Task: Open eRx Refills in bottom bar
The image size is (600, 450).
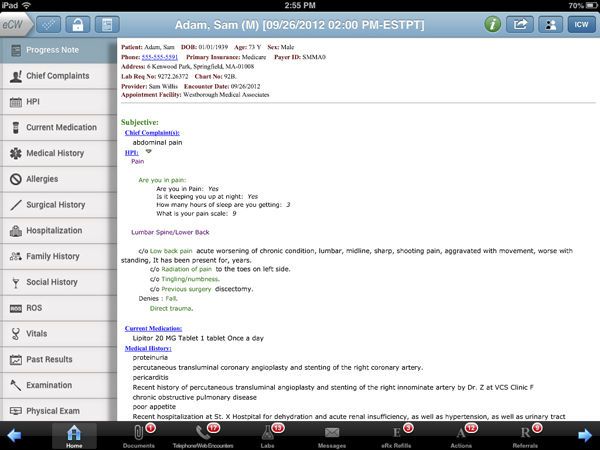Action: click(397, 434)
